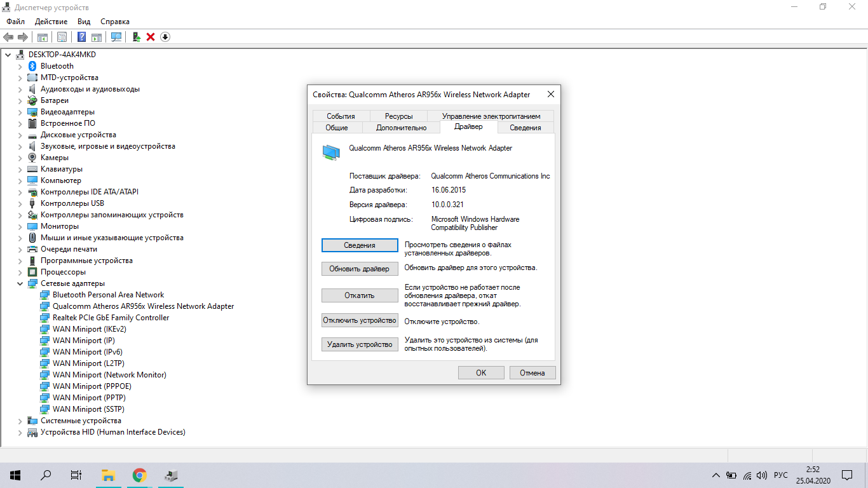
Task: Click the volume speaker tray icon
Action: pyautogui.click(x=763, y=475)
